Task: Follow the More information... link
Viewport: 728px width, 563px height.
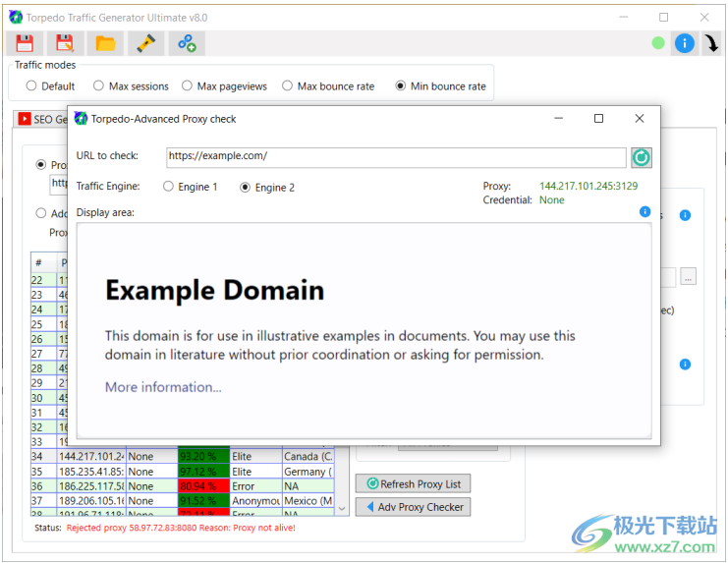Action: click(x=163, y=386)
